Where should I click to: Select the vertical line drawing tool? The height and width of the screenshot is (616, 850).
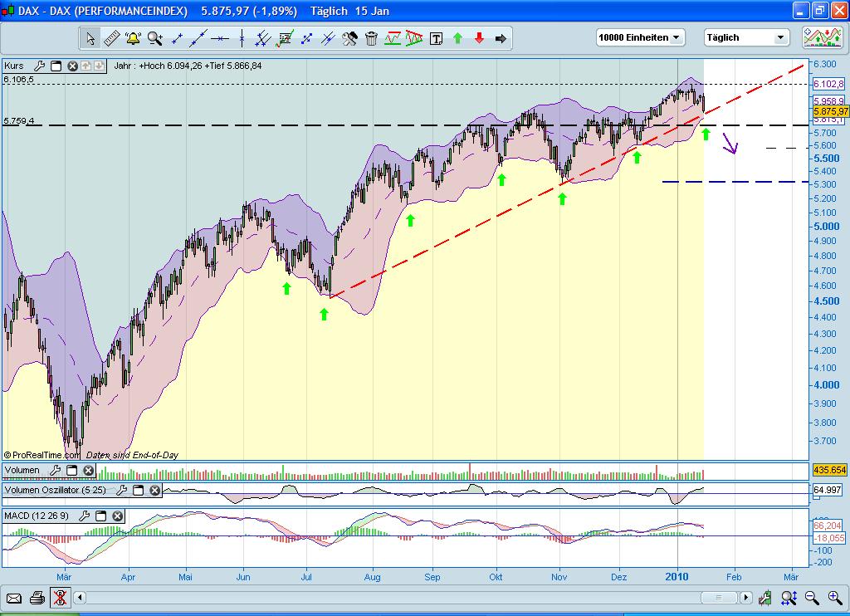tap(242, 38)
